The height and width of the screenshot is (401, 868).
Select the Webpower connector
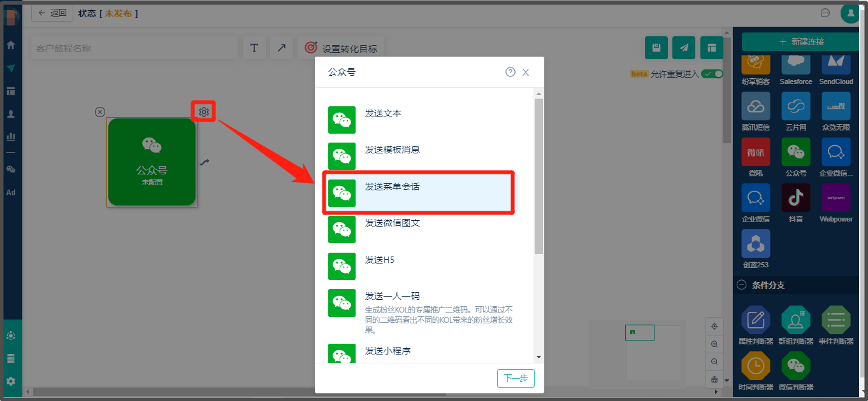[x=835, y=198]
